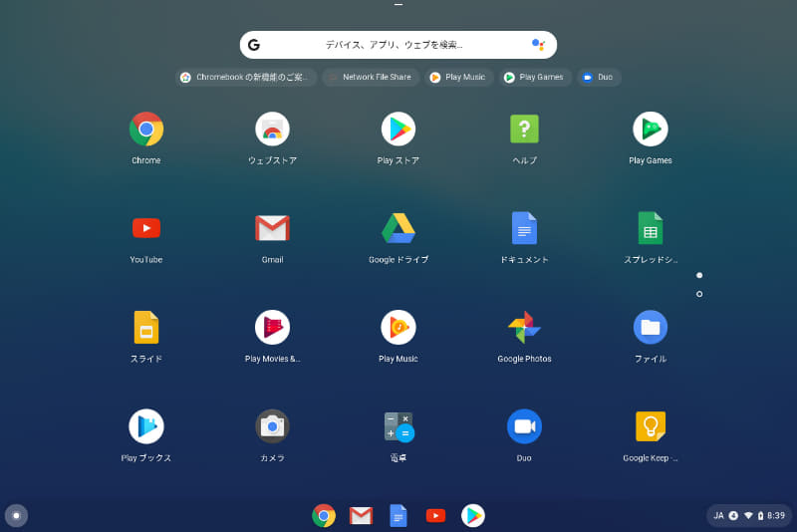This screenshot has width=797, height=532.
Task: Click the Wi-Fi icon in status tray
Action: click(748, 516)
